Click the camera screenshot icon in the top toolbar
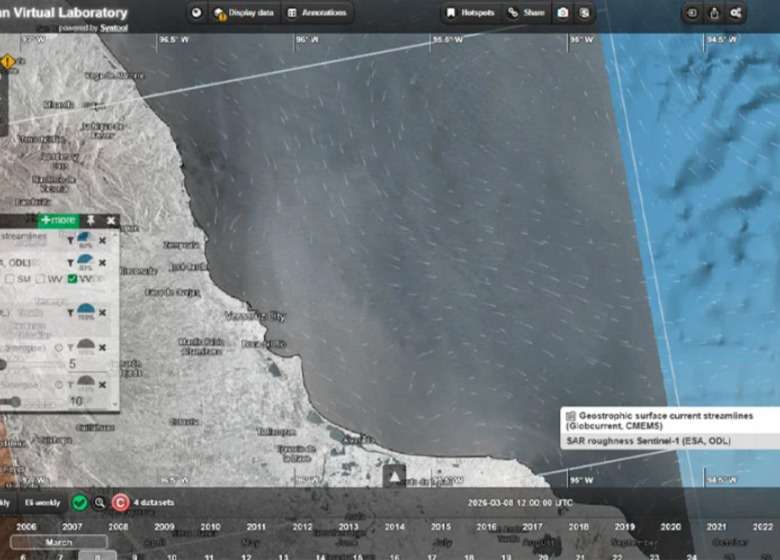 [562, 13]
